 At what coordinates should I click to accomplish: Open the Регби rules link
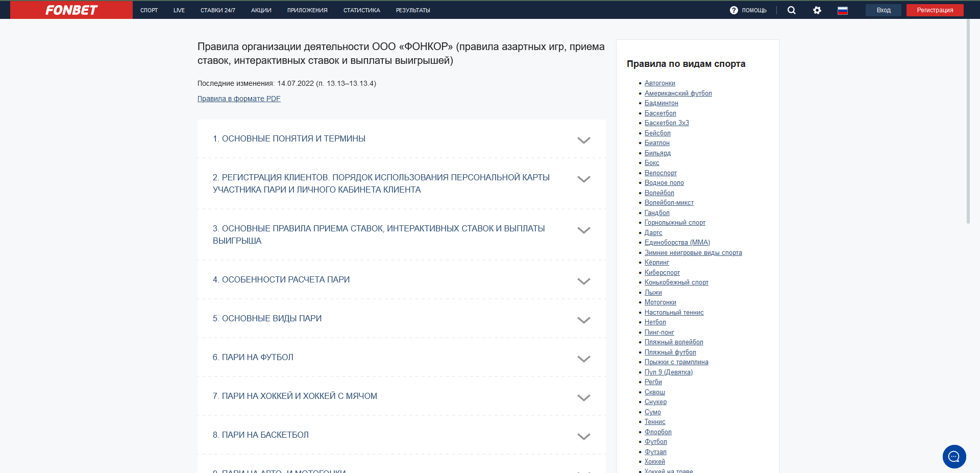(653, 382)
